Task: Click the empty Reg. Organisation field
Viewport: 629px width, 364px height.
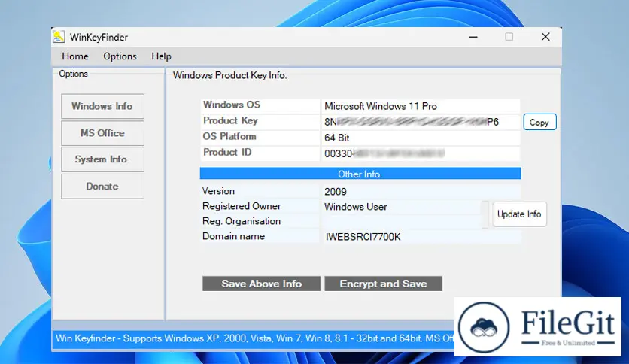Action: (402, 221)
